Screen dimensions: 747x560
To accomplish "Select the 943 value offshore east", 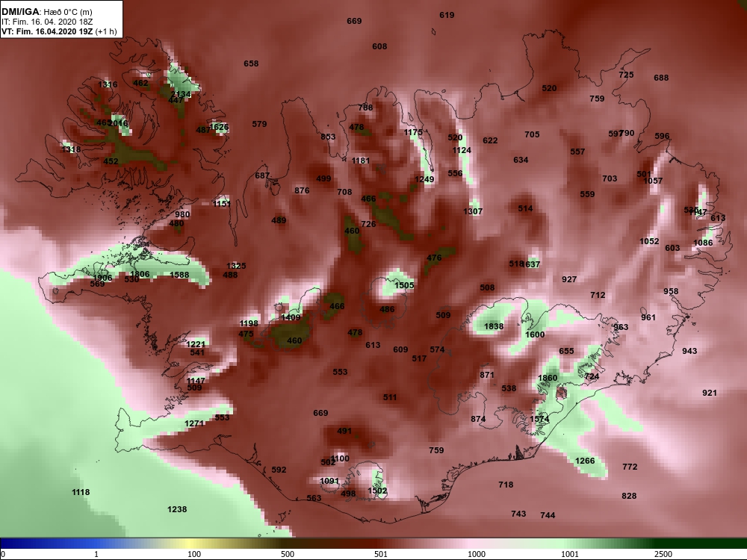I will click(x=689, y=352).
